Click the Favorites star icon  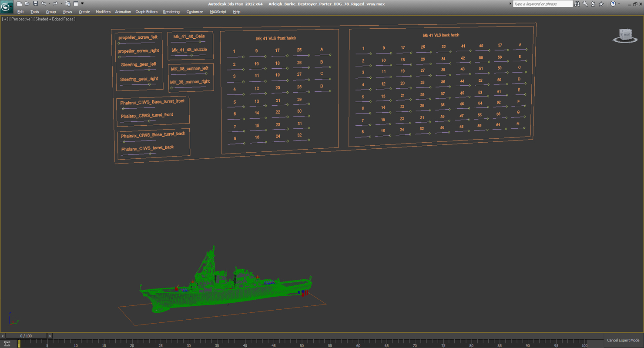[601, 4]
